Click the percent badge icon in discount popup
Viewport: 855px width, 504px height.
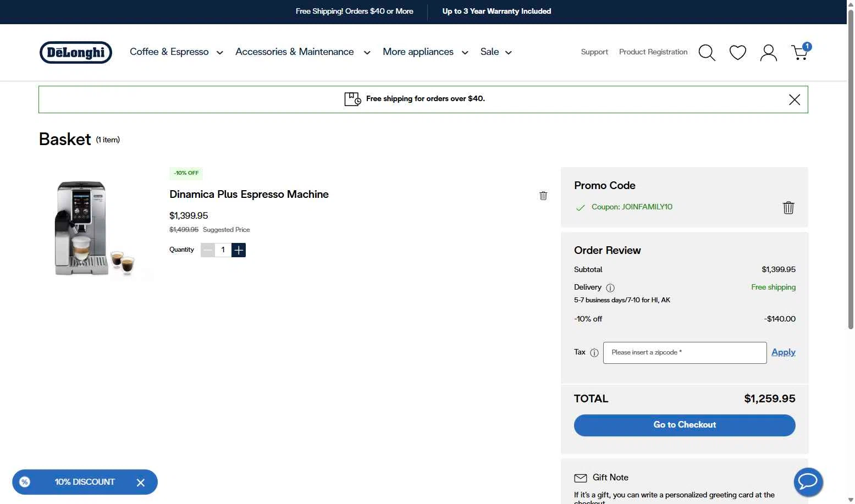(x=25, y=482)
